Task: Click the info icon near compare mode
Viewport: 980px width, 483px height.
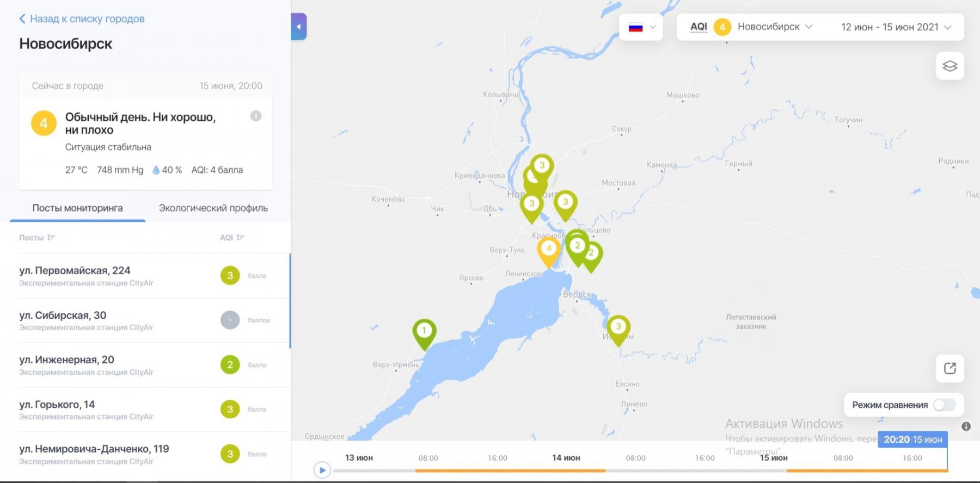Action: click(x=966, y=426)
